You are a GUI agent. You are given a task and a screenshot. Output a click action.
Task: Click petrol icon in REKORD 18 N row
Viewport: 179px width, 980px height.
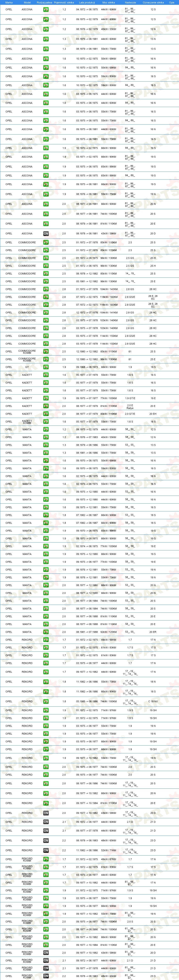coord(46,682)
